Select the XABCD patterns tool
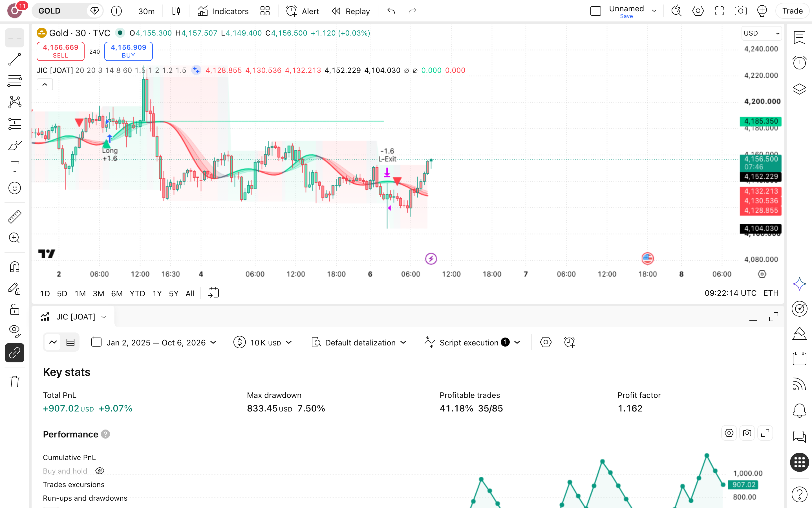 14,102
